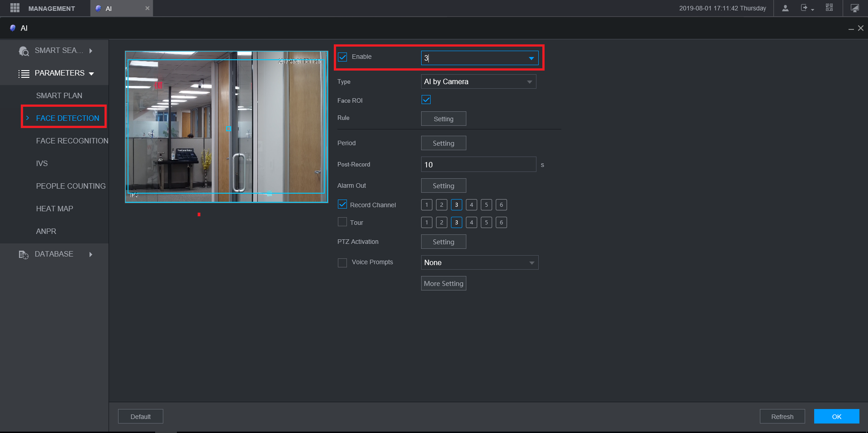
Task: Expand the Type AI by Camera dropdown
Action: (x=478, y=82)
